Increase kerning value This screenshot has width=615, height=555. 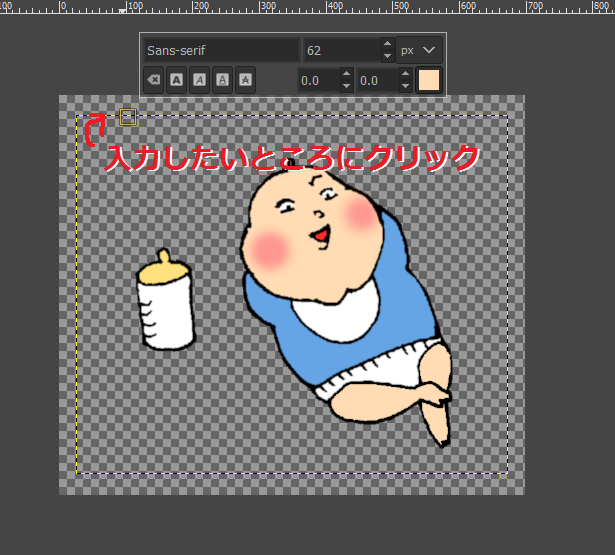coord(406,74)
